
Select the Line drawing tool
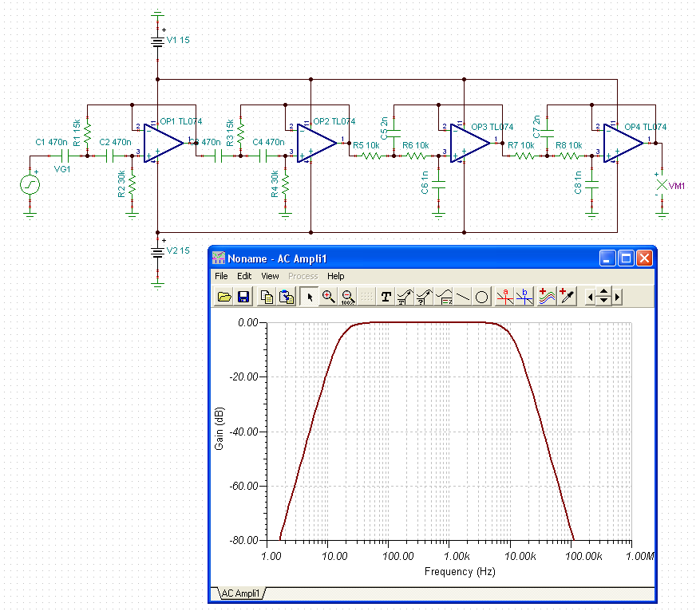tap(463, 297)
